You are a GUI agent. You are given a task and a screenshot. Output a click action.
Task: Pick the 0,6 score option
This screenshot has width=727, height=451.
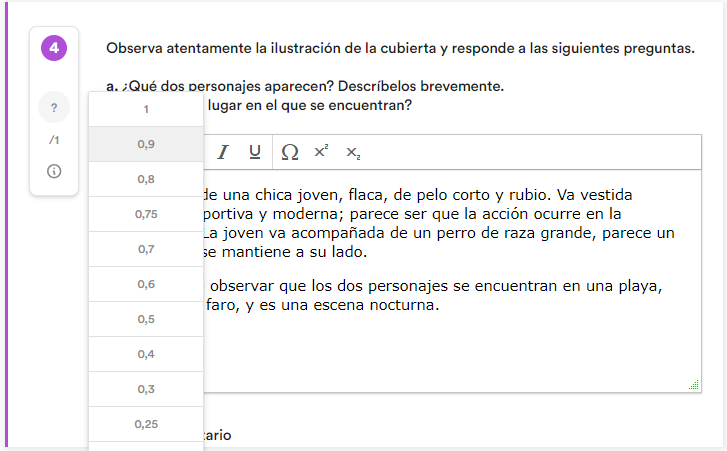(146, 284)
